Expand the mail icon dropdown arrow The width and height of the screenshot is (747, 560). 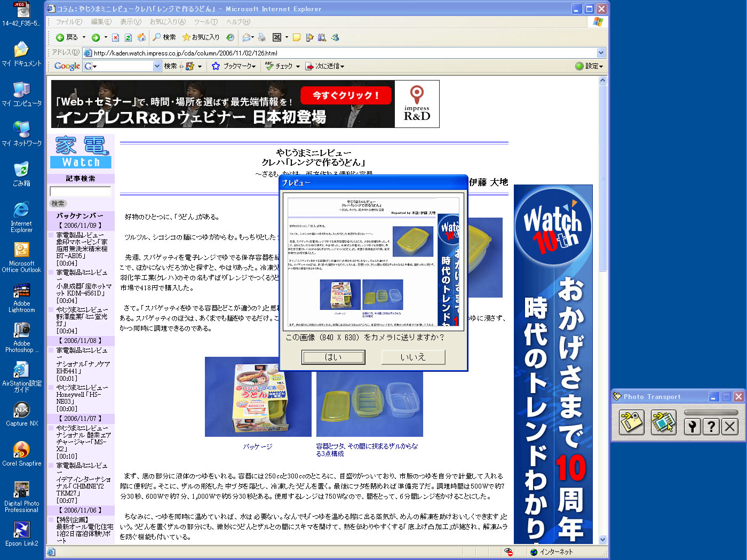[x=252, y=37]
